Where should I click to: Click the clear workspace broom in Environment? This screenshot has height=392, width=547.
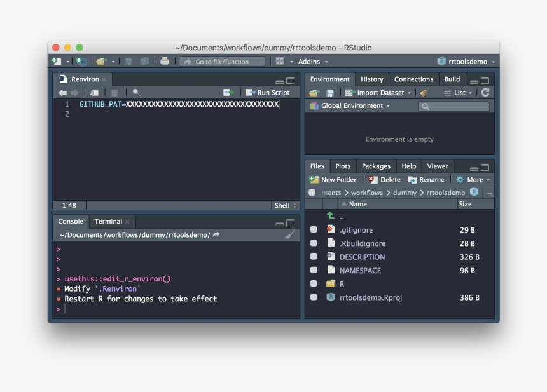424,93
